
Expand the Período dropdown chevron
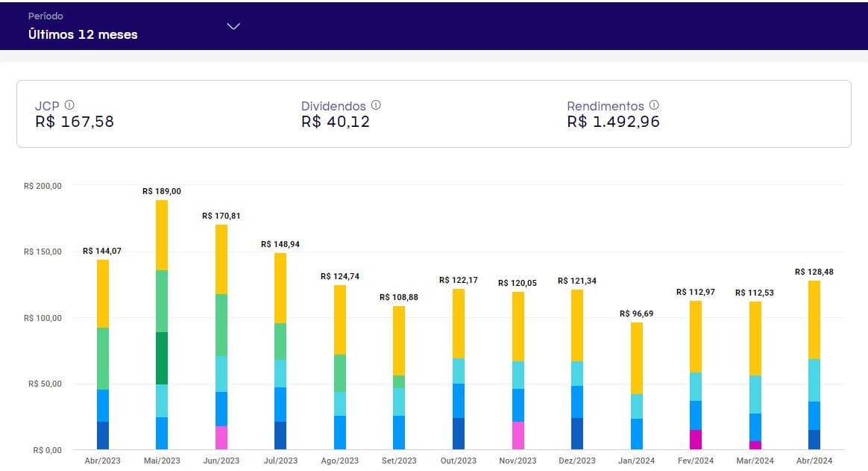click(x=233, y=26)
